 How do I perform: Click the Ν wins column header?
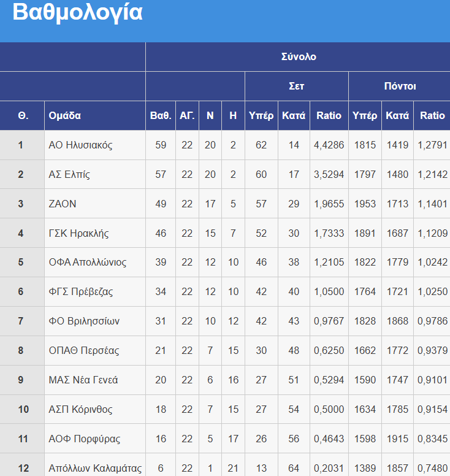coord(210,116)
